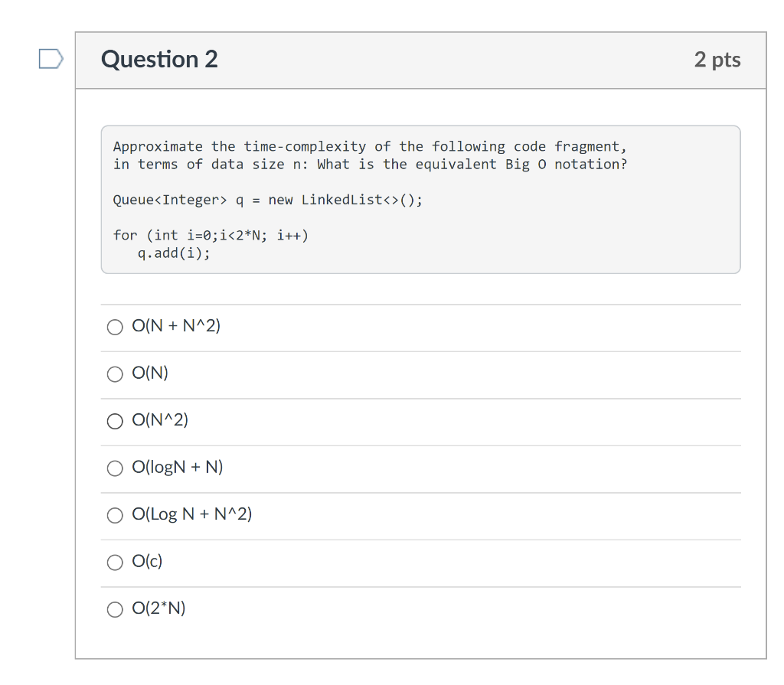Click the O(c) answer label text
This screenshot has height=685, width=784.
point(147,561)
